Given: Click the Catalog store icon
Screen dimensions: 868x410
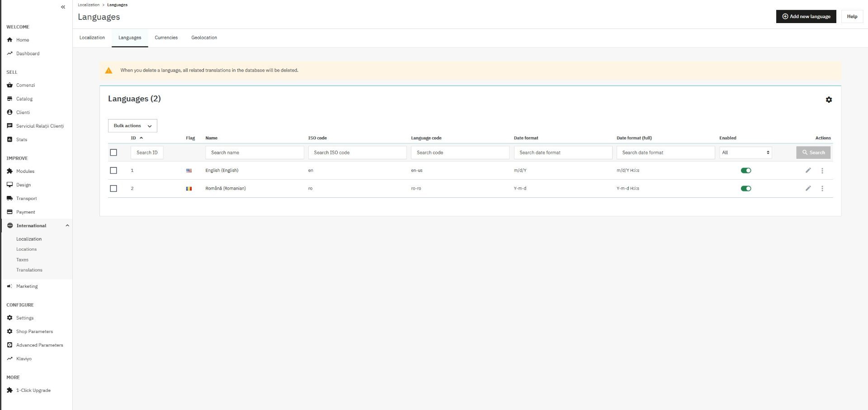Looking at the screenshot, I should (9, 99).
